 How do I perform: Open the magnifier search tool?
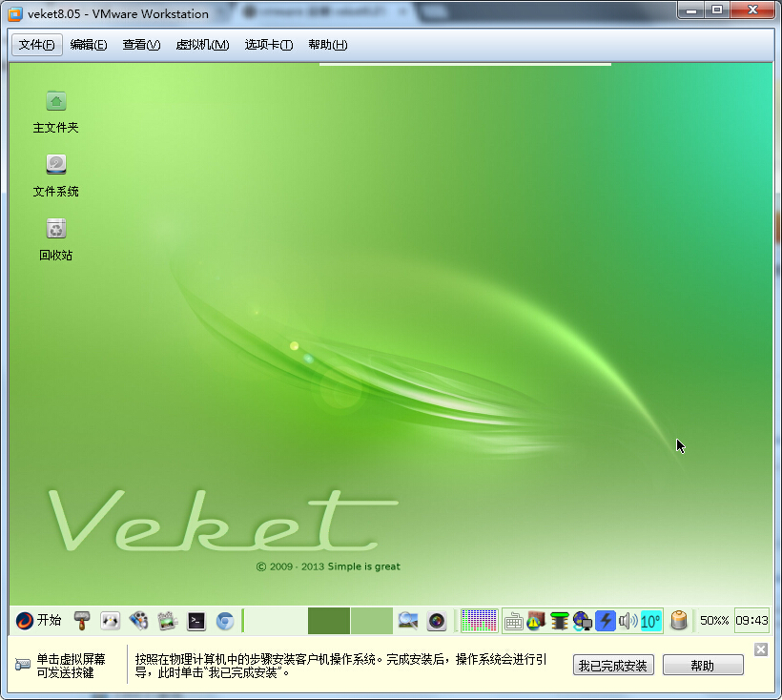[x=408, y=621]
